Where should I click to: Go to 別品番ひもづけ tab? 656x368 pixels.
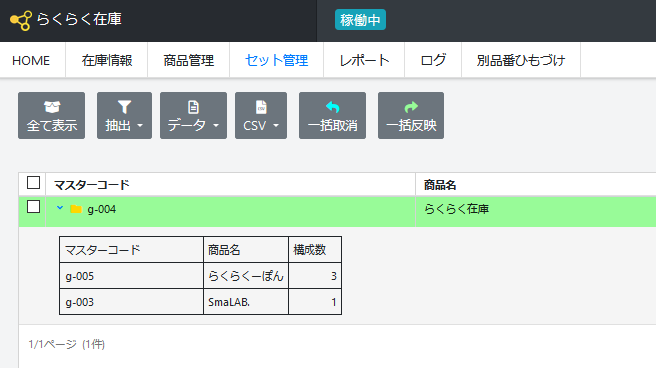click(521, 60)
